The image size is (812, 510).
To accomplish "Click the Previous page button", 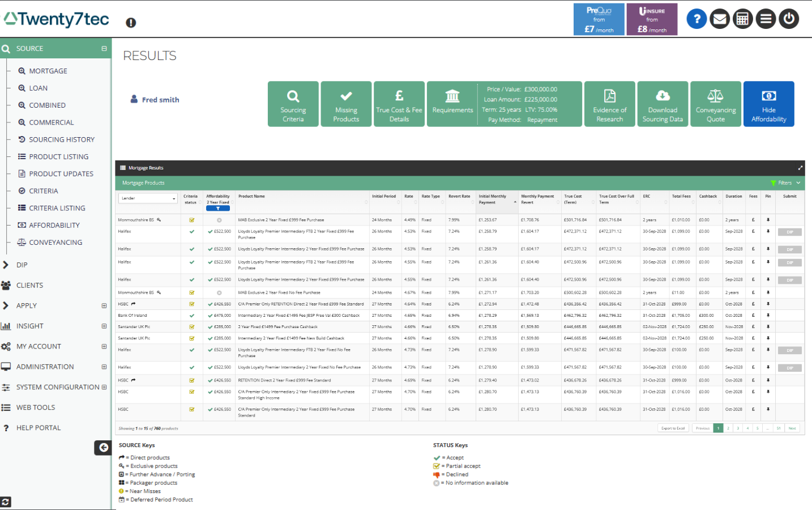I will pos(703,428).
